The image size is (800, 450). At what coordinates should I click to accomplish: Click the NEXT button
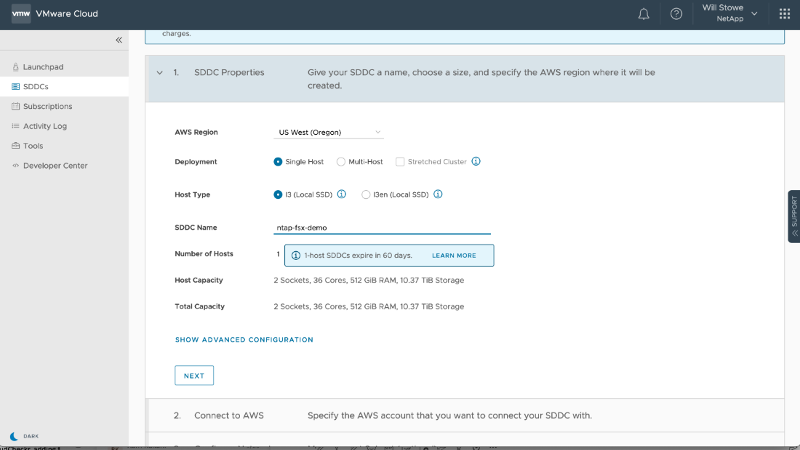click(x=194, y=376)
